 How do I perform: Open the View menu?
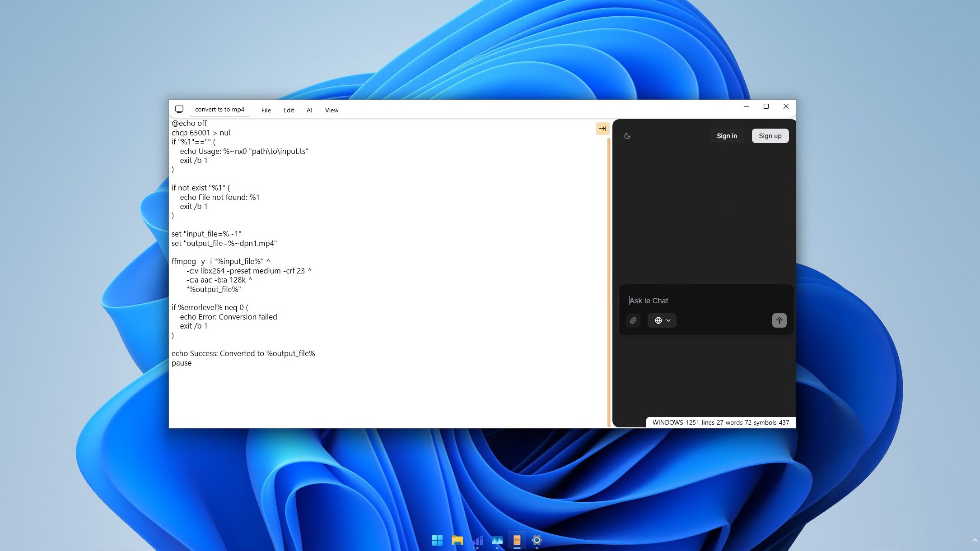(x=331, y=110)
